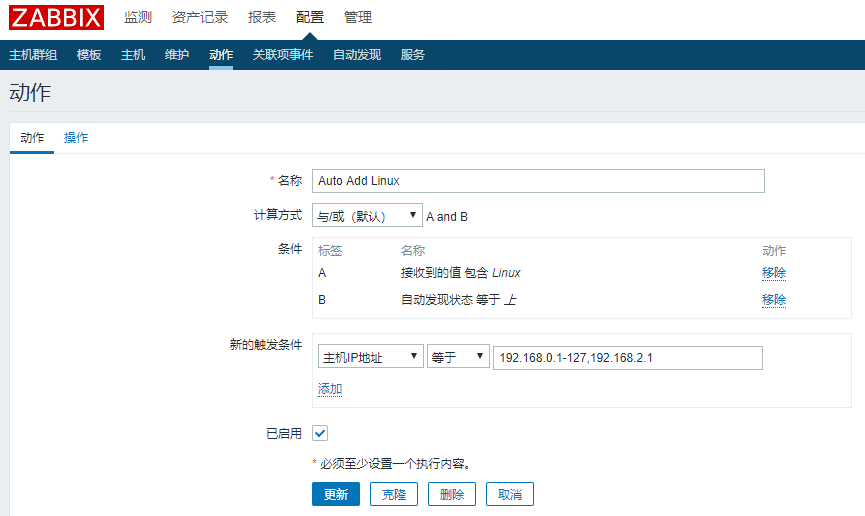Screen dimensions: 865x516
Task: Go to the 报表 menu
Action: tap(262, 17)
